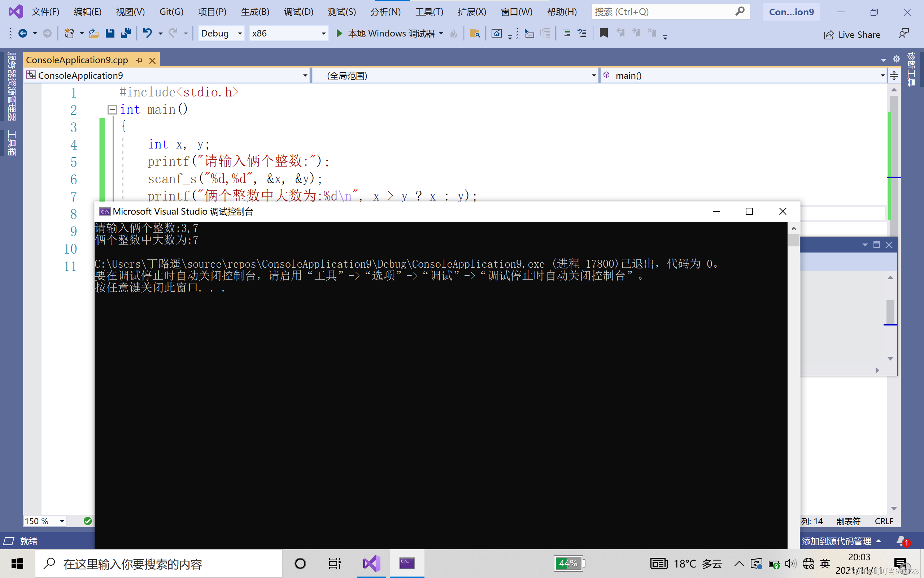This screenshot has width=924, height=578.
Task: Click the code editor vertical scrollbar
Action: (894, 299)
